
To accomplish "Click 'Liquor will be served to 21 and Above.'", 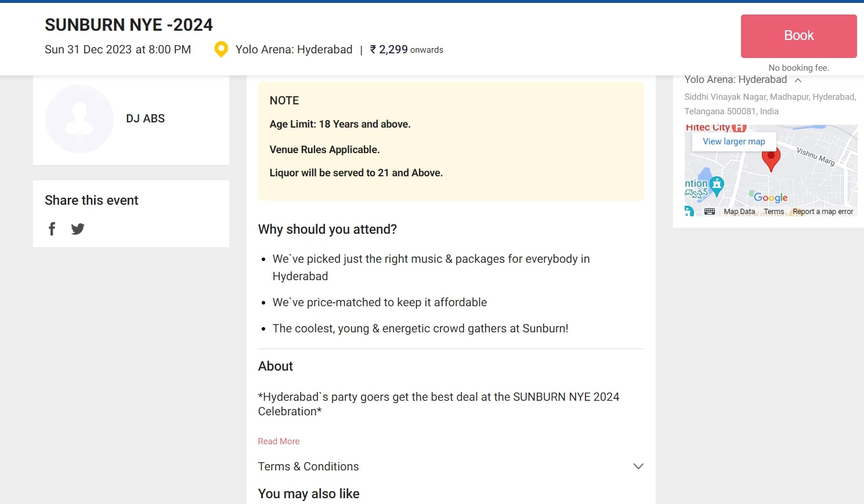I will (356, 173).
